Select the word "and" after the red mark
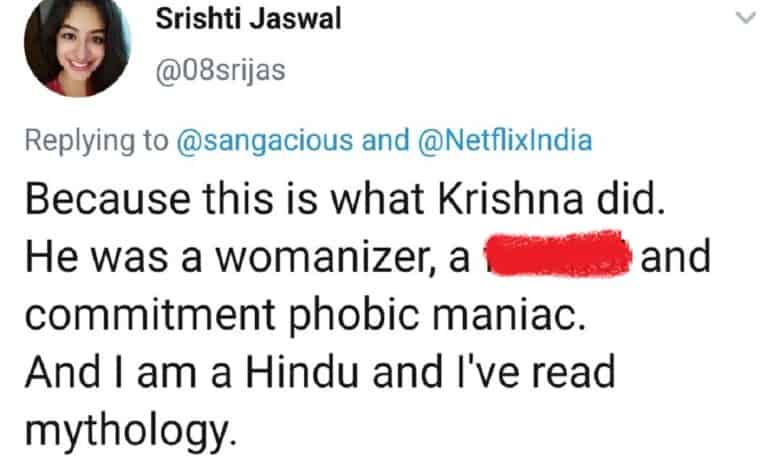Image resolution: width=780 pixels, height=470 pixels. [676, 257]
